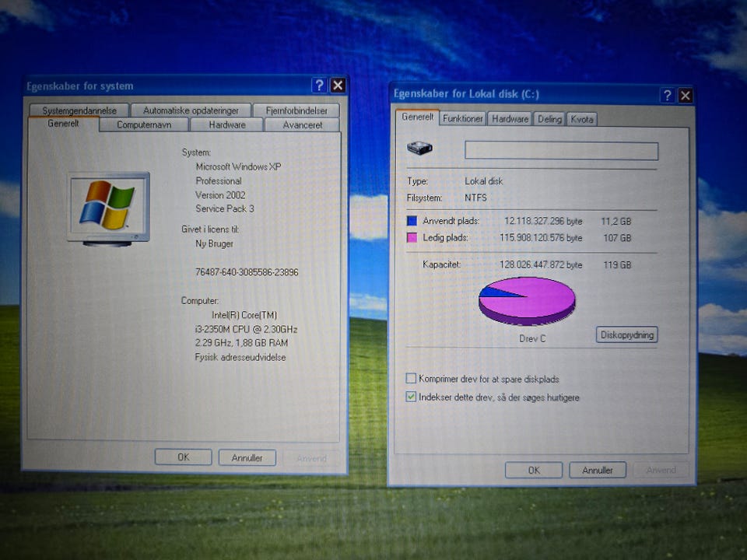Viewport: 747px width, 560px height.
Task: Click the 11,2 GB used size text
Action: (x=615, y=222)
